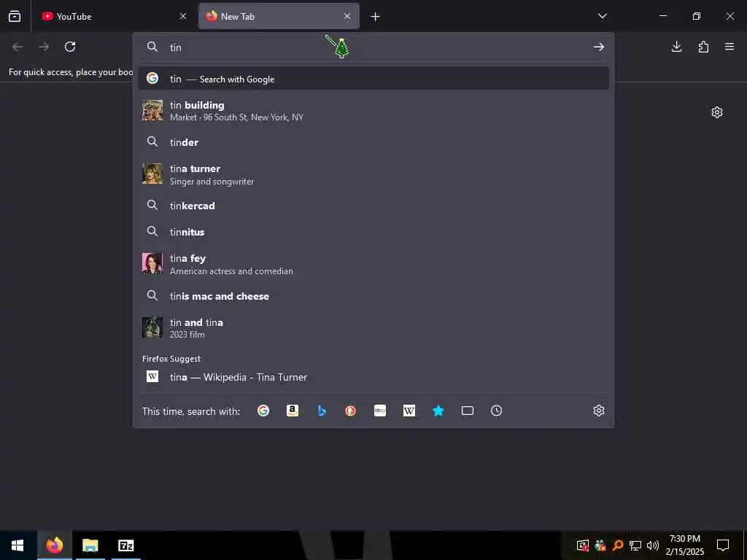The height and width of the screenshot is (560, 747).
Task: Pick the tinder search suggestion
Action: (x=373, y=142)
